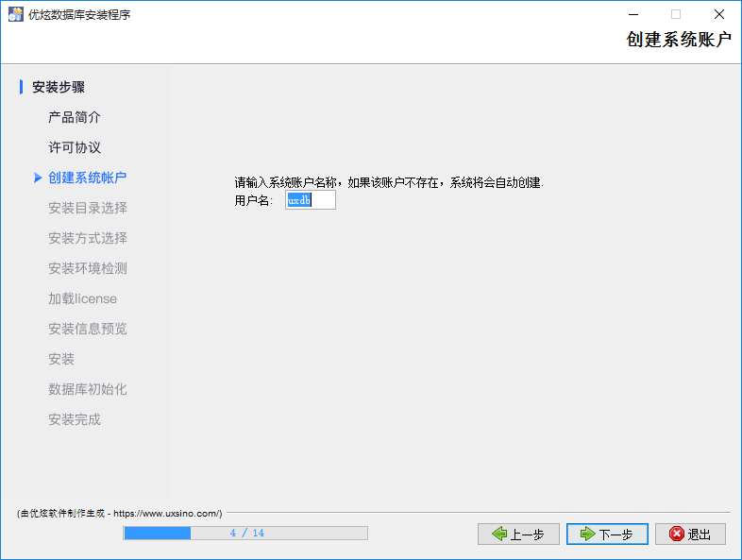Click the red exit X icon
The width and height of the screenshot is (742, 560).
(x=676, y=534)
